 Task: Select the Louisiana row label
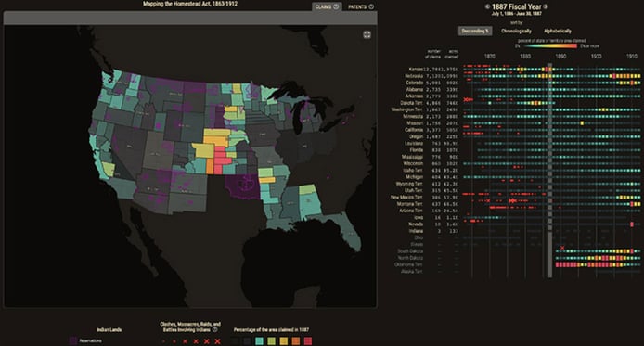point(413,143)
